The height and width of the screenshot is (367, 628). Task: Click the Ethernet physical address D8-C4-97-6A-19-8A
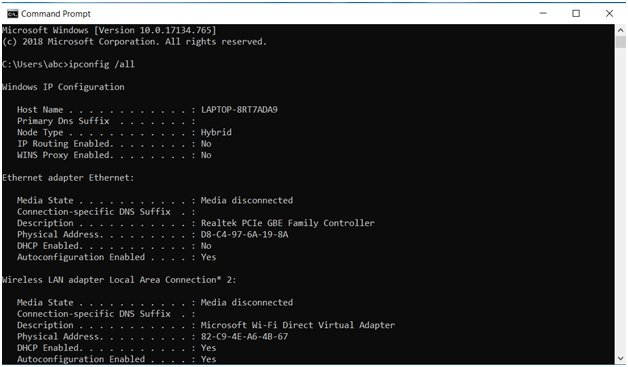point(244,234)
